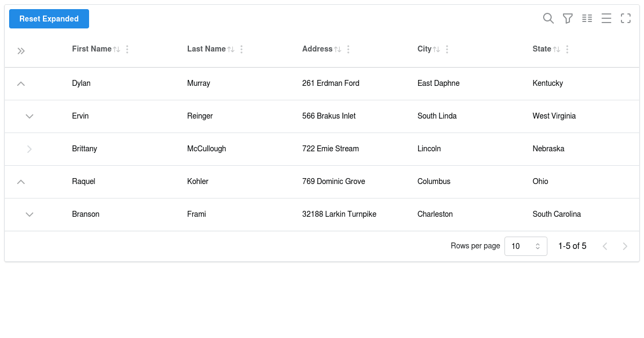
Task: Open Address column actions menu
Action: coord(348,49)
